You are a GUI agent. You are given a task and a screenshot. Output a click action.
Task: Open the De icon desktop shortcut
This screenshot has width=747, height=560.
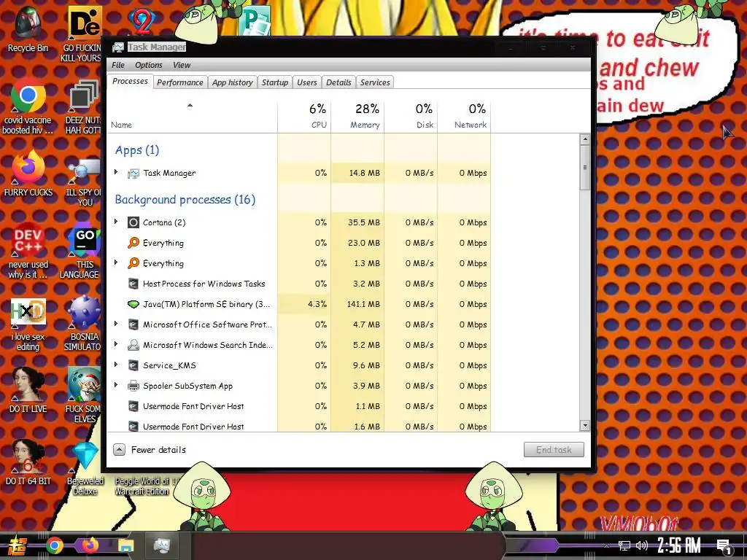82,34
